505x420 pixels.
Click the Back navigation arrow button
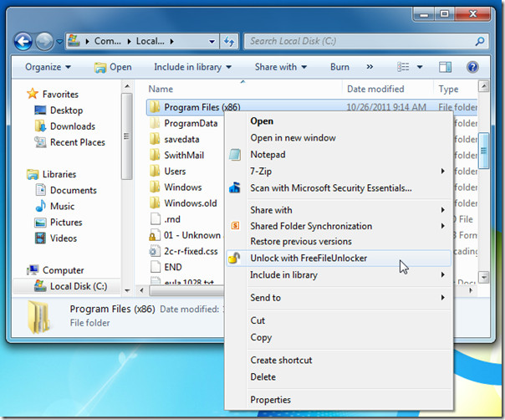pyautogui.click(x=23, y=41)
